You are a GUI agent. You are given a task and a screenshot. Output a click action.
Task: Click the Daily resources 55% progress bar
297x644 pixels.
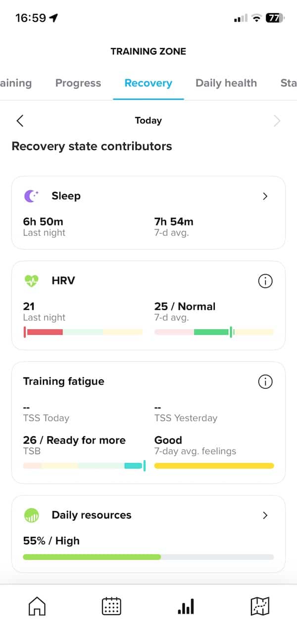point(148,557)
